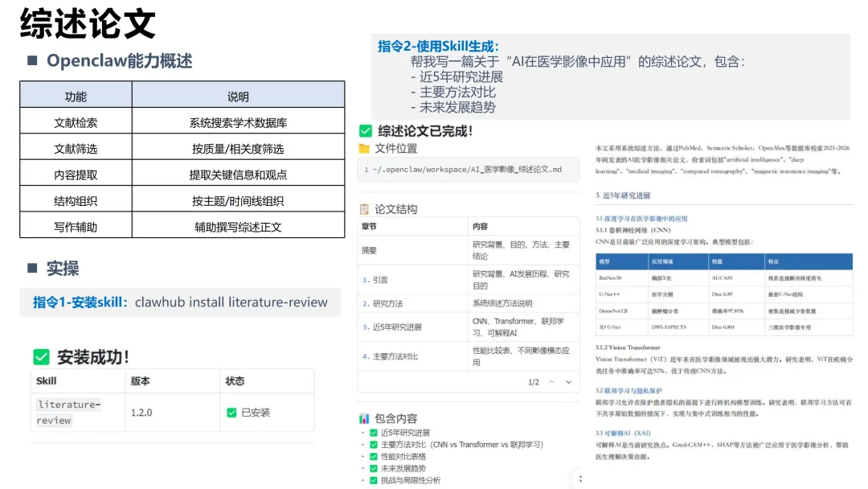Select the 结构组织 table cell
This screenshot has width=868, height=489.
pyautogui.click(x=76, y=199)
